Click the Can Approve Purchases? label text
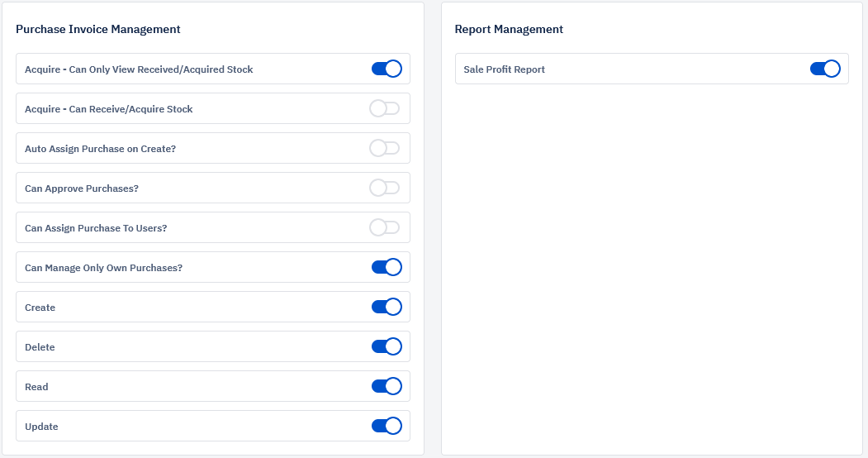Viewport: 868px width, 458px height. (x=82, y=188)
